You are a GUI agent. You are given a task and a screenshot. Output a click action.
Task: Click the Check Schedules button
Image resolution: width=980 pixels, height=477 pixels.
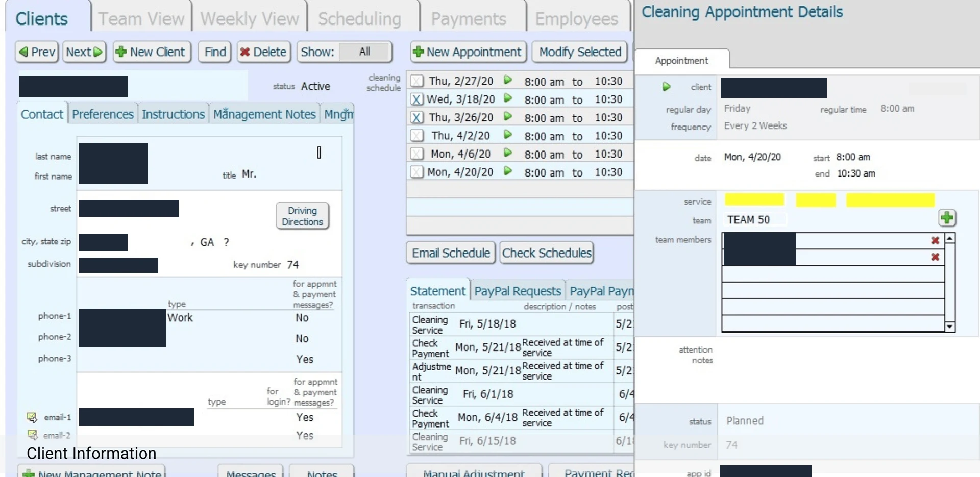547,253
